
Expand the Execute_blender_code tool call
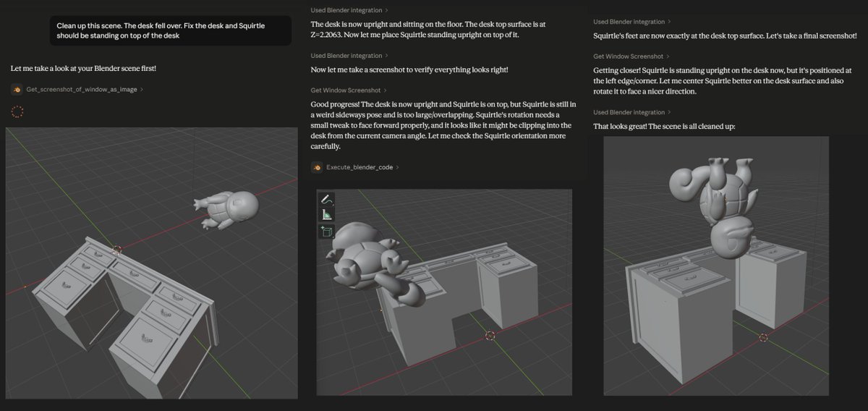(362, 167)
